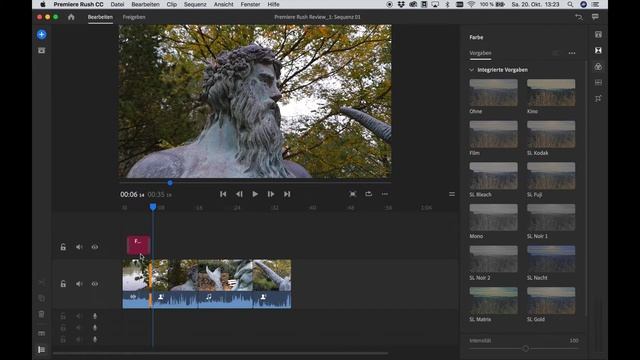640x360 pixels.
Task: Apply the Film color preset
Action: 493,134
